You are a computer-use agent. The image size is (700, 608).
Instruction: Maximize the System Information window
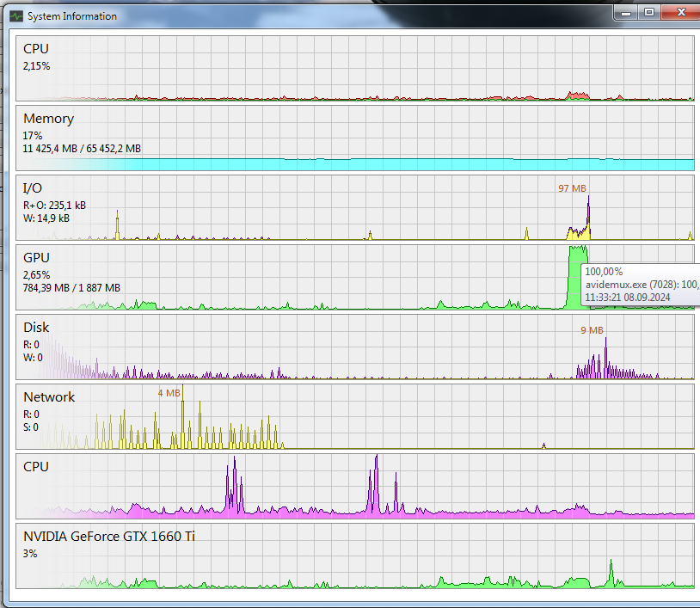click(649, 13)
